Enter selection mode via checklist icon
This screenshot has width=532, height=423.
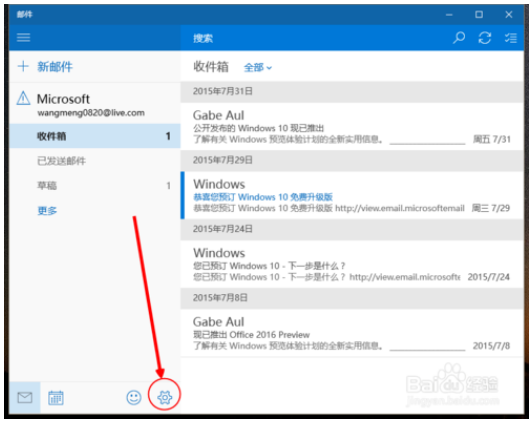(x=510, y=38)
